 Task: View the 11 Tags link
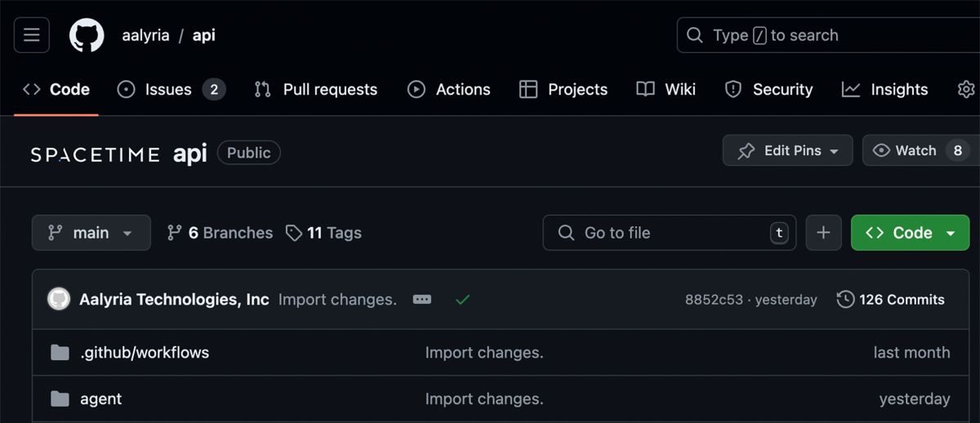click(324, 233)
